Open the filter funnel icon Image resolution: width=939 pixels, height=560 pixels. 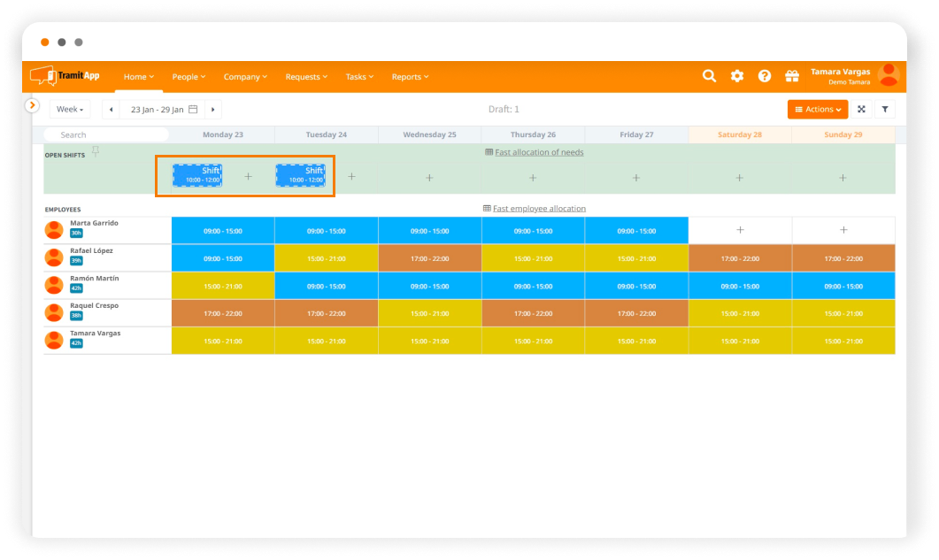pyautogui.click(x=884, y=110)
